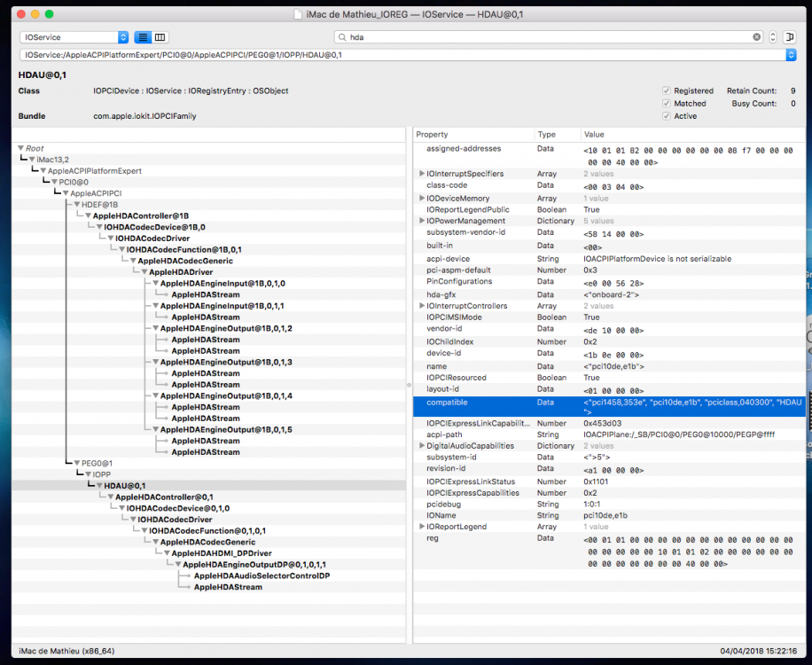
Task: Select the hda-gfx property row
Action: pyautogui.click(x=610, y=294)
